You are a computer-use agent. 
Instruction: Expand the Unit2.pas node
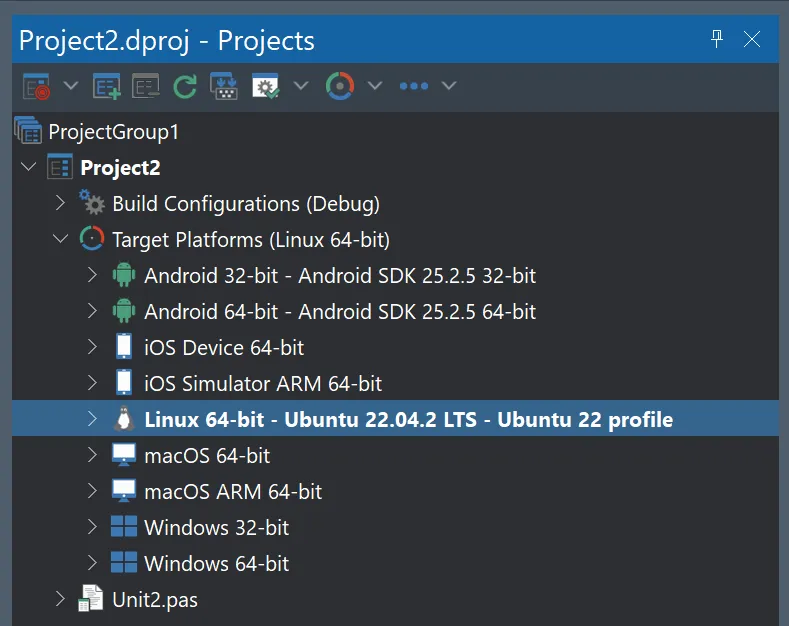(x=59, y=599)
